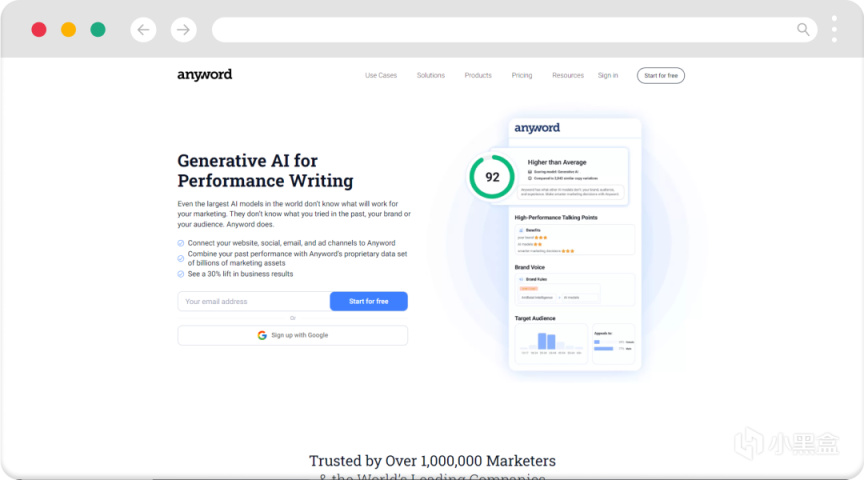The width and height of the screenshot is (864, 480).
Task: Click the search magnifier icon in address bar
Action: (803, 29)
